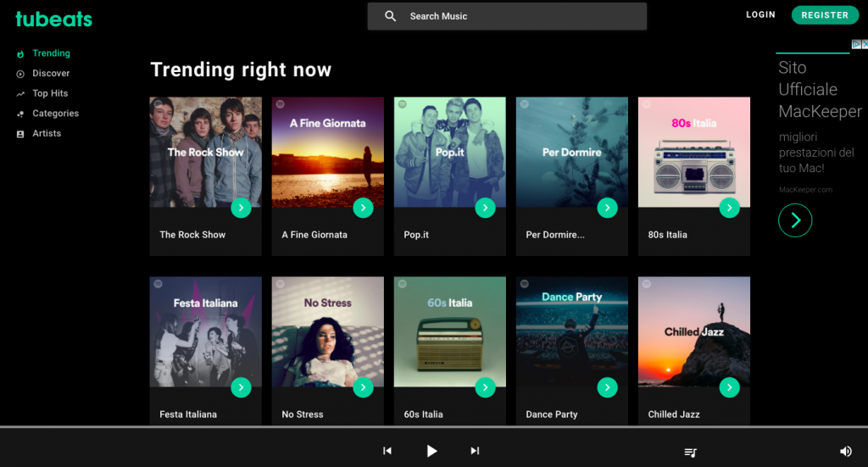Open Chilled Jazz green arrow button

(x=729, y=387)
